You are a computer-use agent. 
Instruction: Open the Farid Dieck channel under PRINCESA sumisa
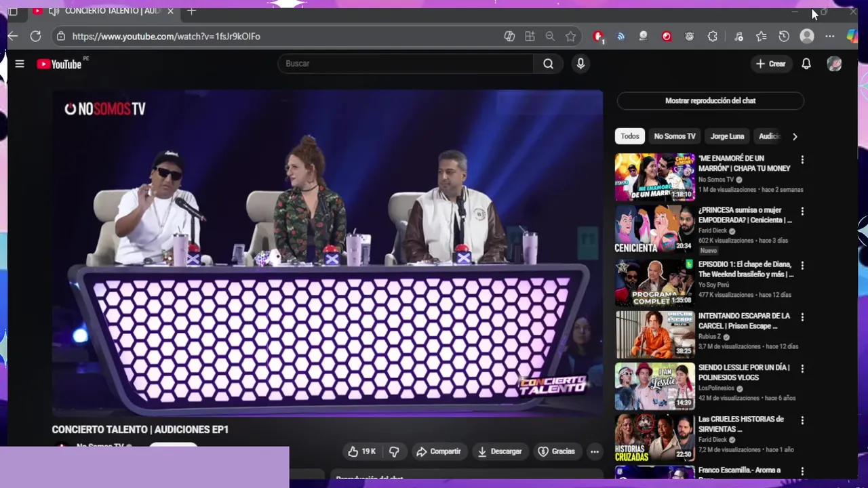click(713, 231)
